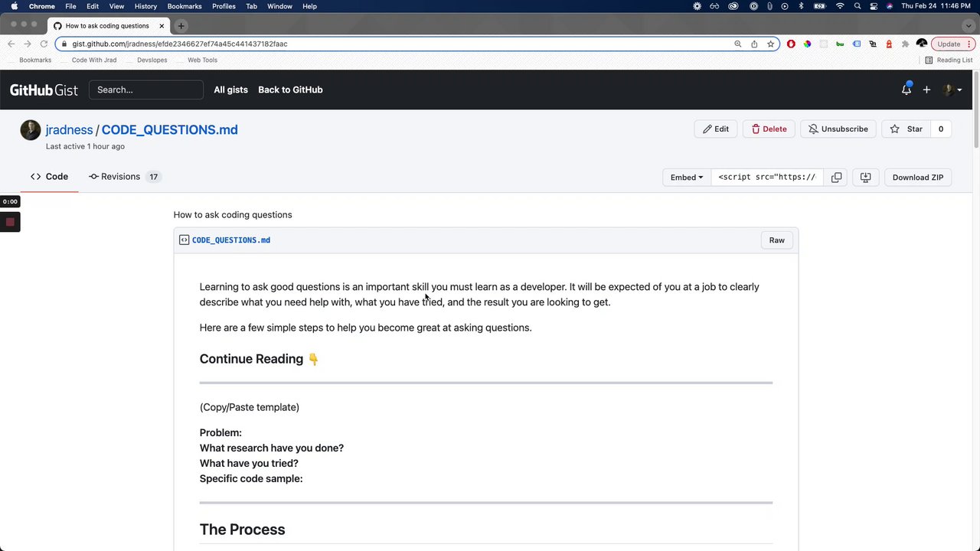
Task: Reload the page with browser refresh icon
Action: pyautogui.click(x=44, y=44)
